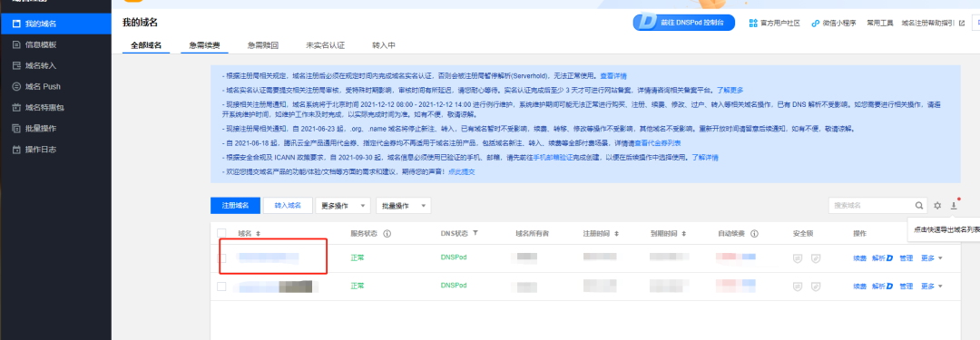Click the info icon beside 自动续费
This screenshot has width=980, height=340.
[754, 233]
